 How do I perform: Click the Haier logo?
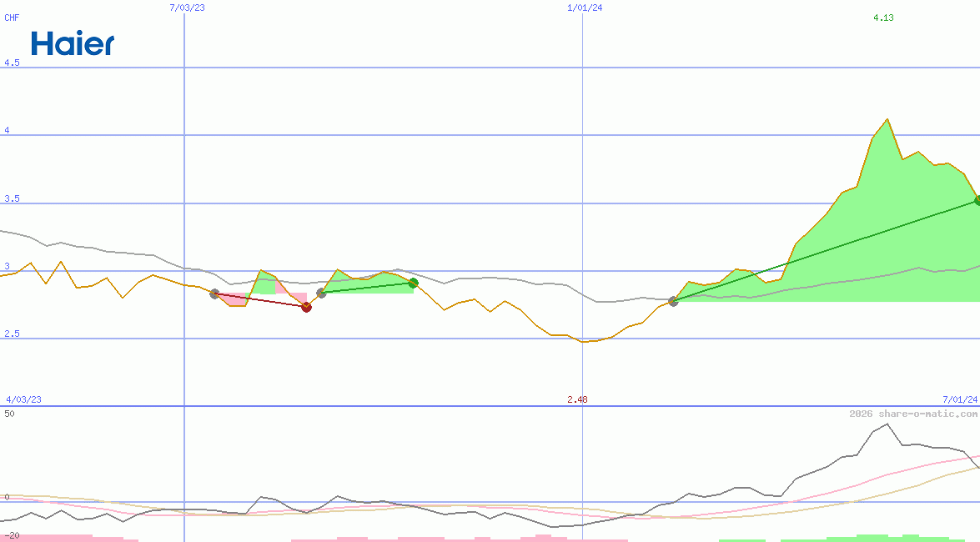(73, 43)
